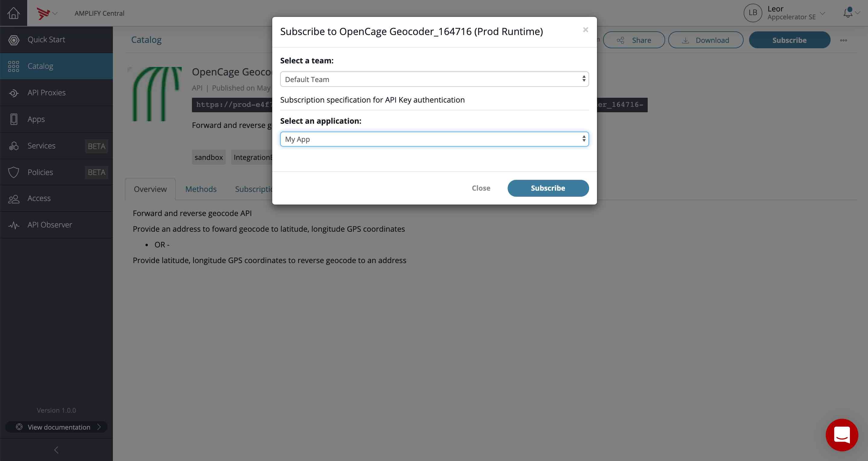Open the red chat support bubble
This screenshot has width=868, height=461.
click(842, 435)
